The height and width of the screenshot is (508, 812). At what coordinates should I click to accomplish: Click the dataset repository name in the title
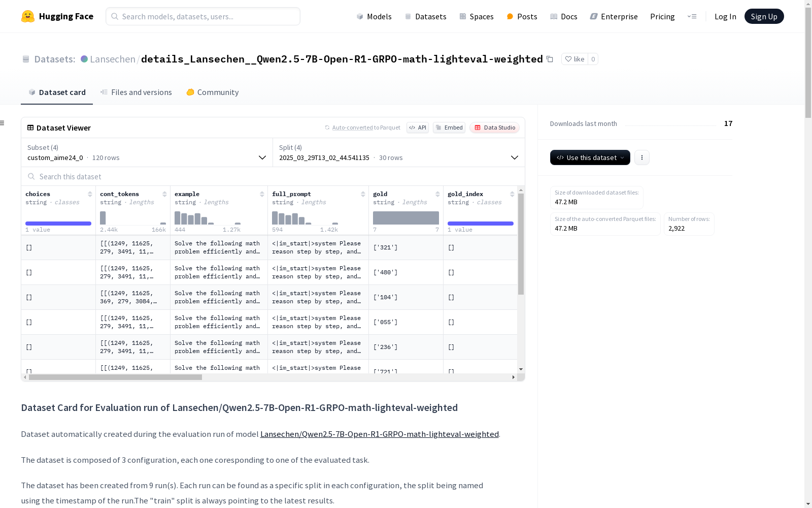[x=342, y=59]
